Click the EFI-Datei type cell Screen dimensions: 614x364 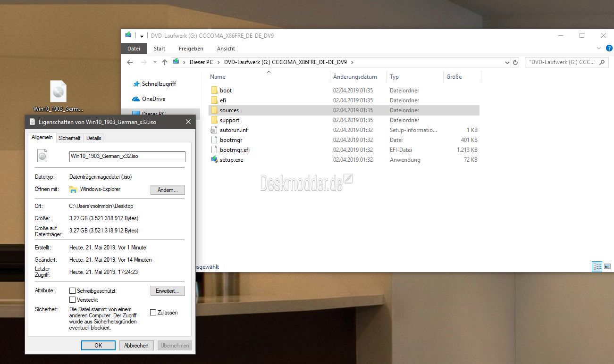(401, 150)
